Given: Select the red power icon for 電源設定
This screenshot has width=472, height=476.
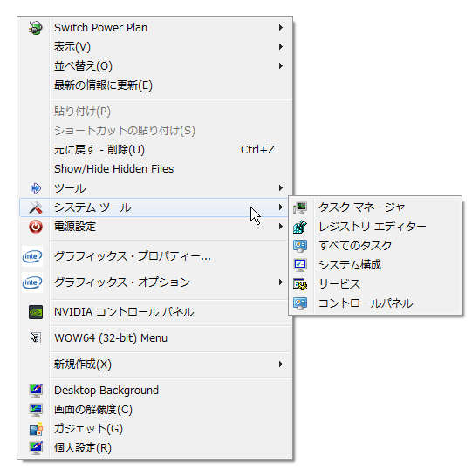Looking at the screenshot, I should [36, 227].
